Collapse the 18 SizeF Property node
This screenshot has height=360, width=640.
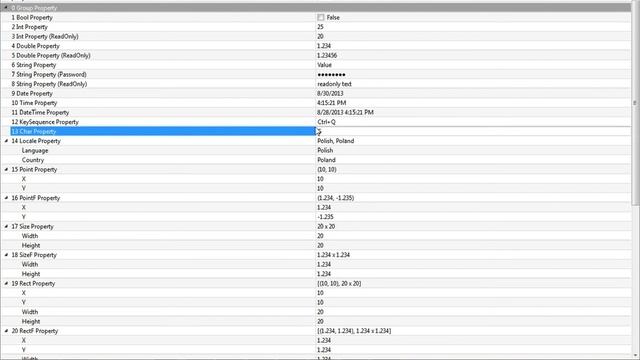pyautogui.click(x=6, y=255)
